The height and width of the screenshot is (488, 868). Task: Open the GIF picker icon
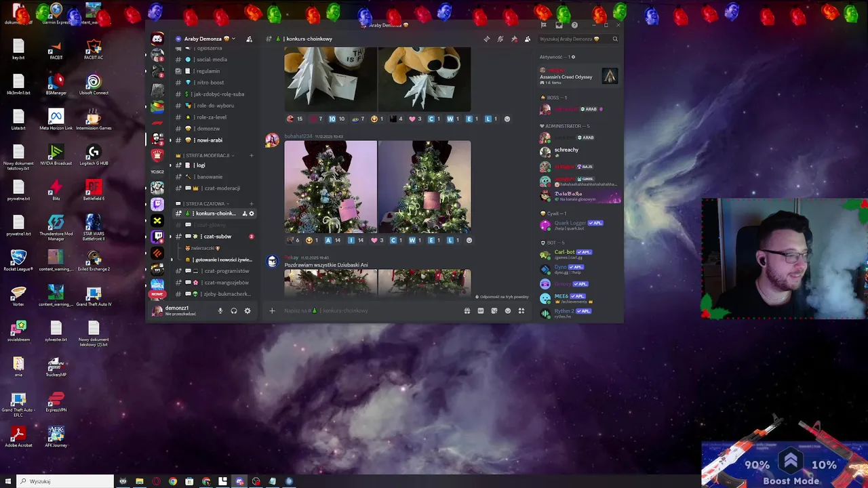pyautogui.click(x=480, y=310)
